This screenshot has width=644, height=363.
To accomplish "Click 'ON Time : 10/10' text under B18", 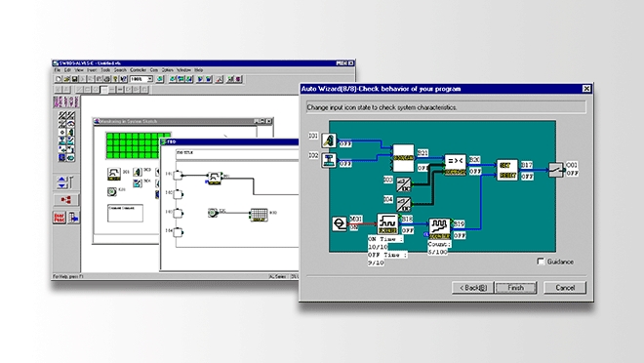I will tap(385, 243).
